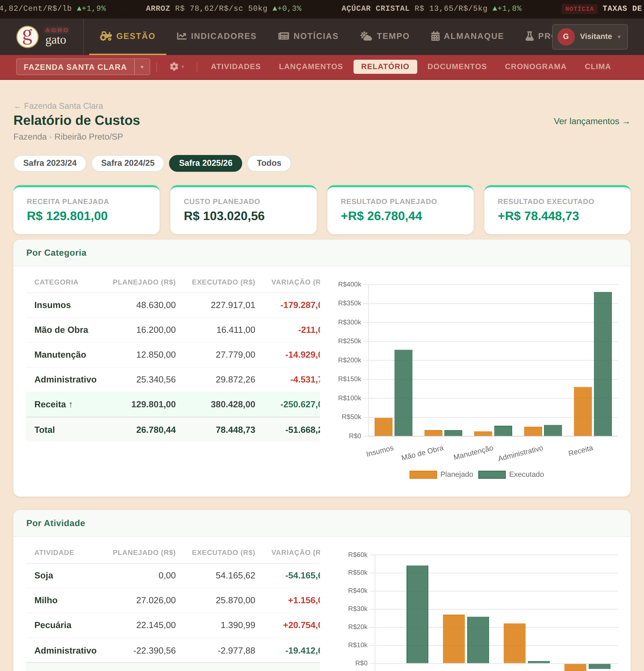
Task: Click the Arroz price ticker item
Action: pos(224,9)
